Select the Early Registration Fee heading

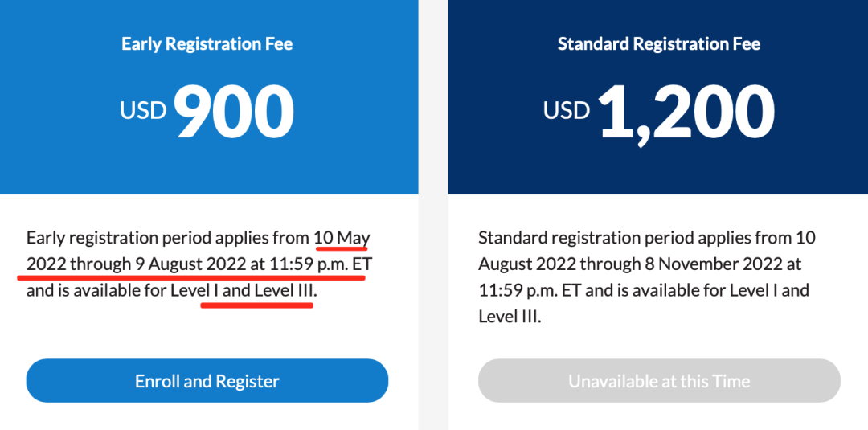pyautogui.click(x=207, y=44)
